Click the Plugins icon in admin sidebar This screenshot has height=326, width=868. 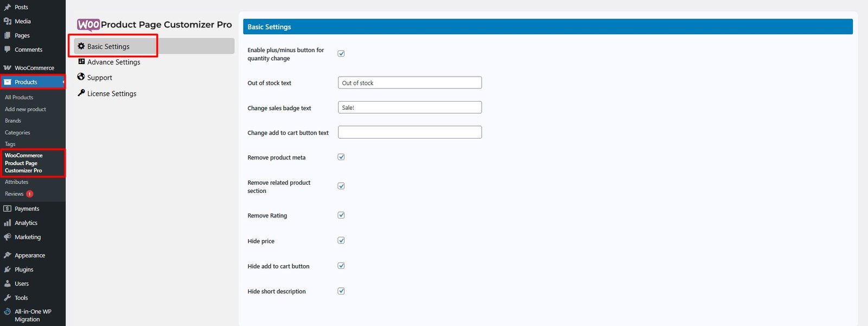(x=7, y=269)
